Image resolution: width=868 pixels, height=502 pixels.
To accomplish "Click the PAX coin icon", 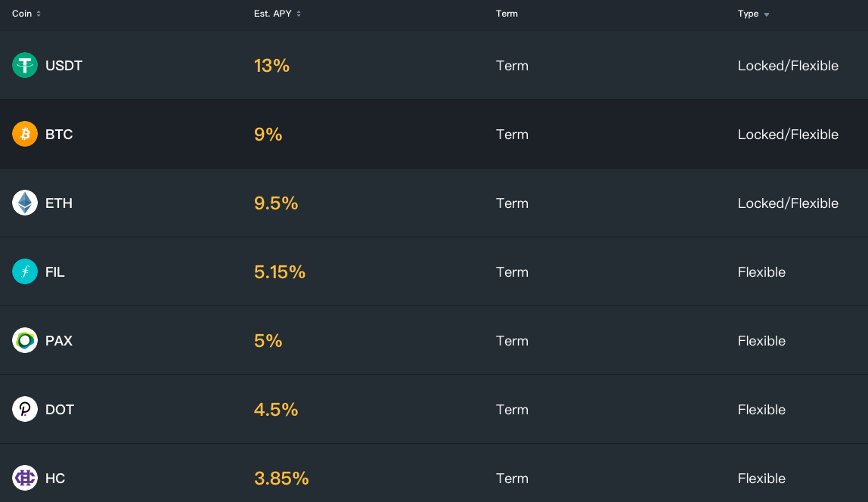I will click(x=25, y=340).
